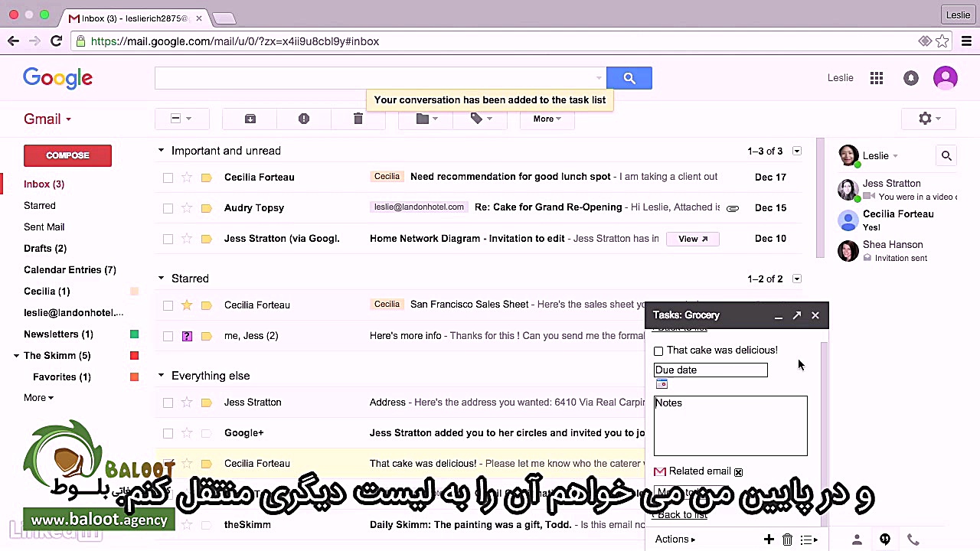The width and height of the screenshot is (980, 551).
Task: Select the Cecilia Forteau lunch spot email checkbox
Action: pos(168,177)
